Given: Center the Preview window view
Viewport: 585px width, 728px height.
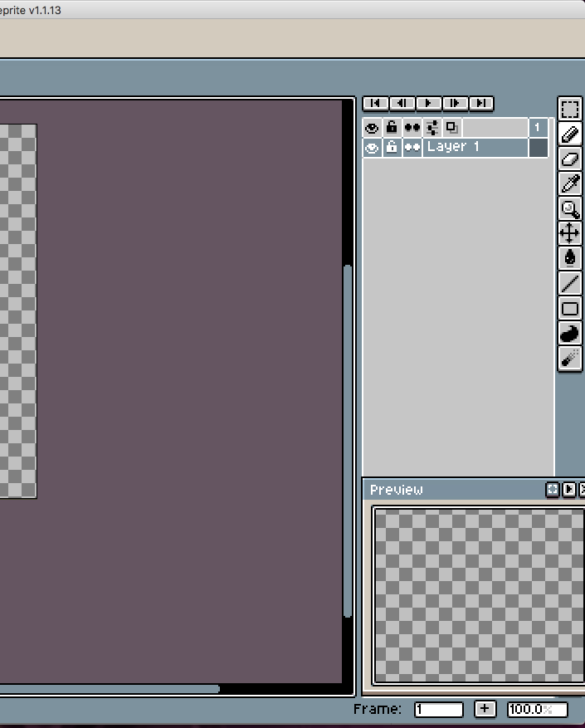Looking at the screenshot, I should point(553,490).
